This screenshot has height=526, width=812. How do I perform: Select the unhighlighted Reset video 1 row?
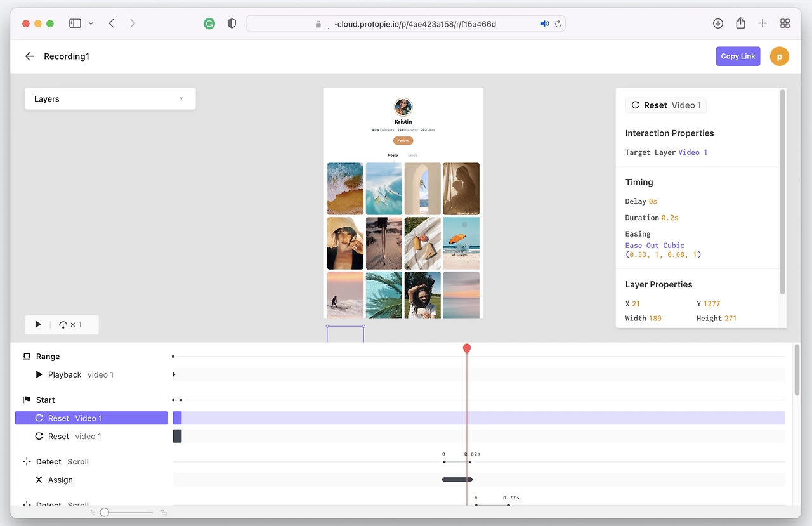[91, 437]
